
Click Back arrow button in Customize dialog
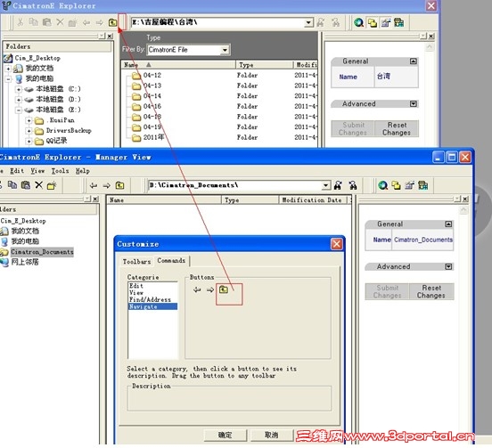(x=197, y=289)
